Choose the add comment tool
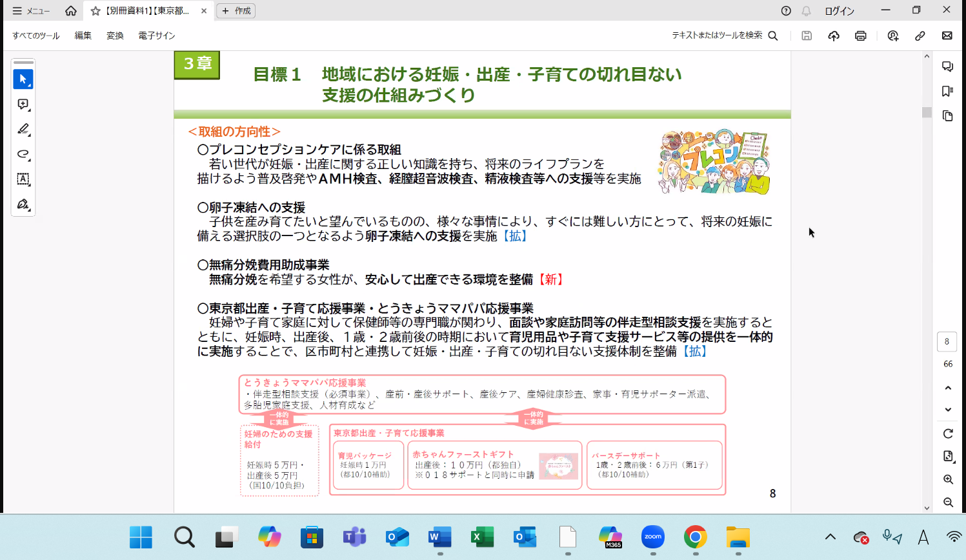Viewport: 966px width, 560px height. point(23,105)
